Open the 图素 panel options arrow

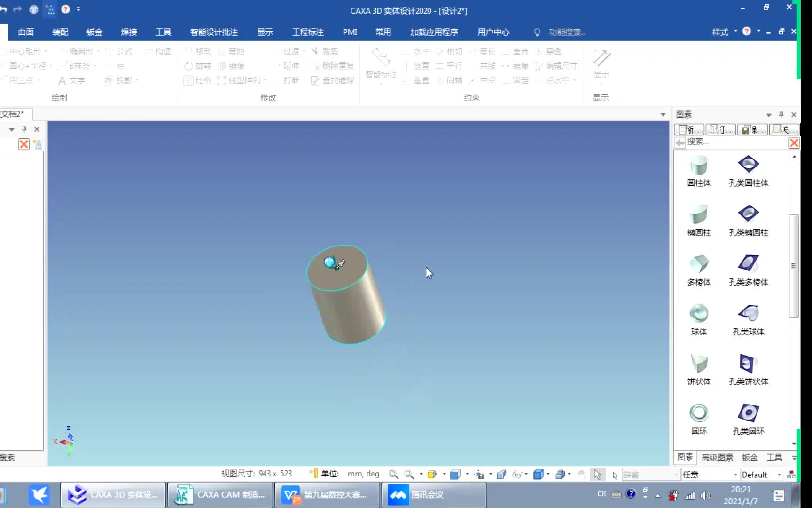[768, 115]
